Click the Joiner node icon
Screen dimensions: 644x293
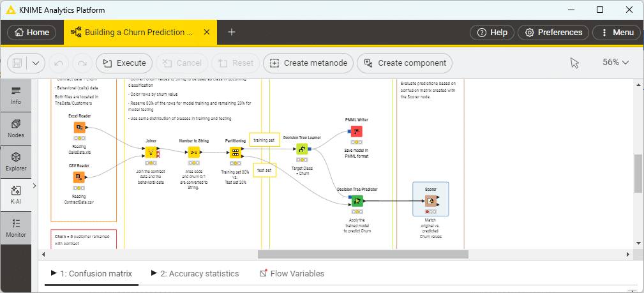150,153
